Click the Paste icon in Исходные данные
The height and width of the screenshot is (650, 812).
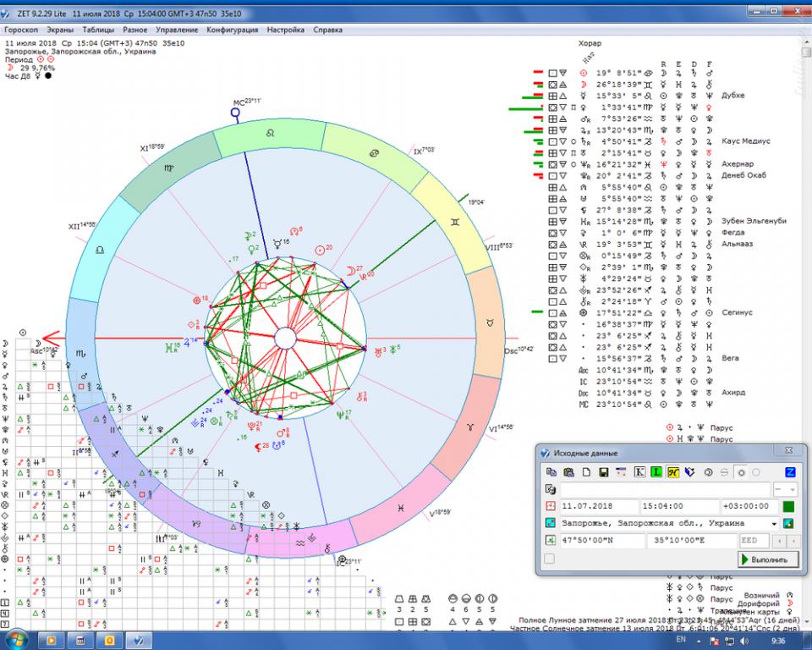568,472
